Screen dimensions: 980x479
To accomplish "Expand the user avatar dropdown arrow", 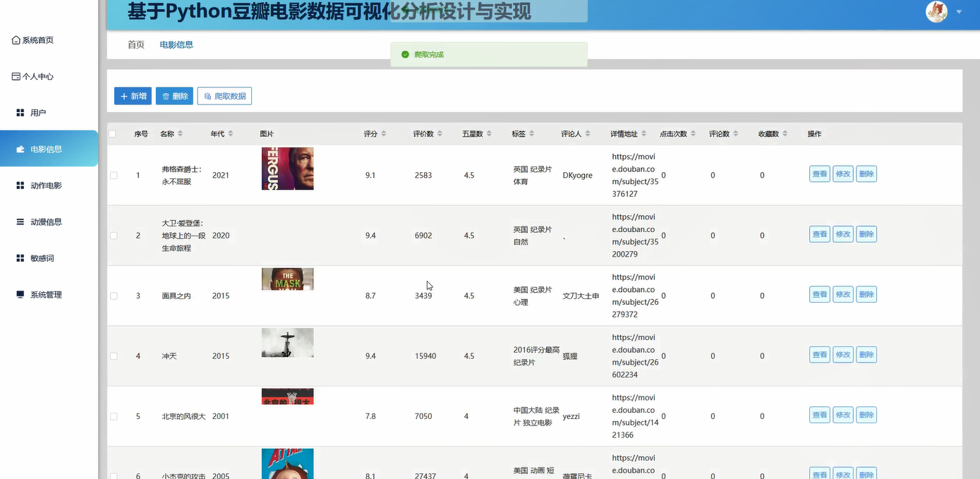I will coord(959,12).
